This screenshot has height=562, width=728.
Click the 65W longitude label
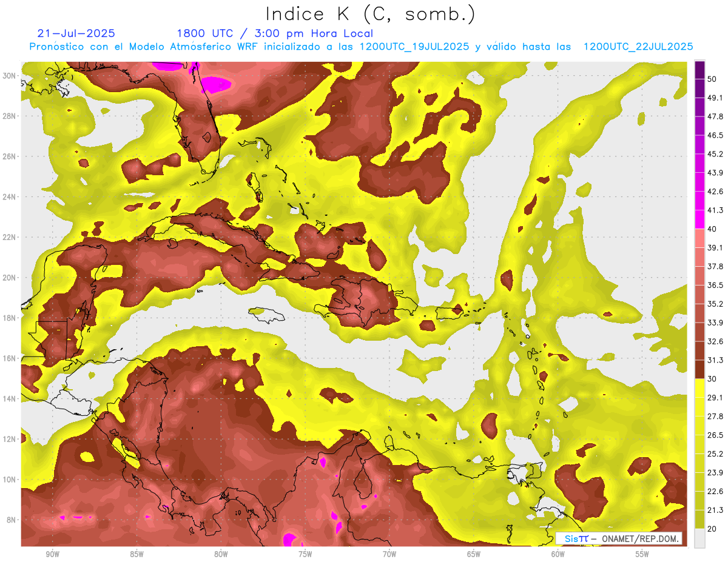pyautogui.click(x=474, y=555)
